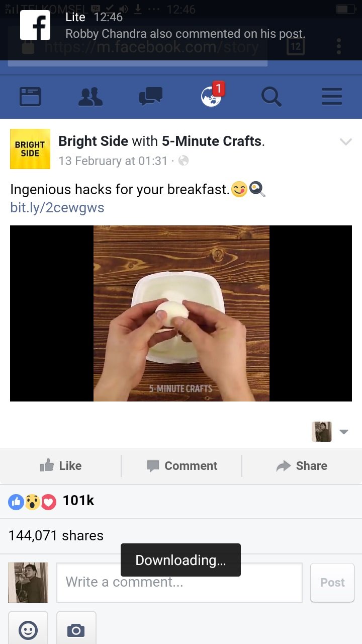Open the Messages chat bubbles icon
Viewport: 362px width, 644px height.
[x=151, y=97]
